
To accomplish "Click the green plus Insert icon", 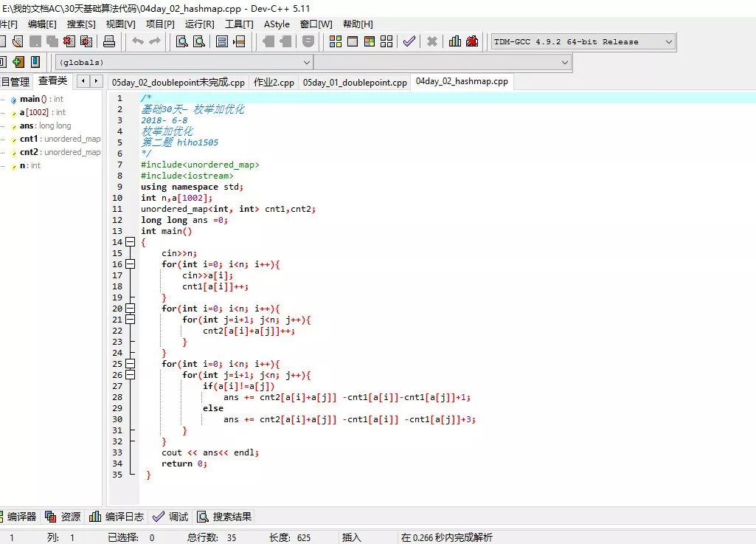I will [x=18, y=62].
